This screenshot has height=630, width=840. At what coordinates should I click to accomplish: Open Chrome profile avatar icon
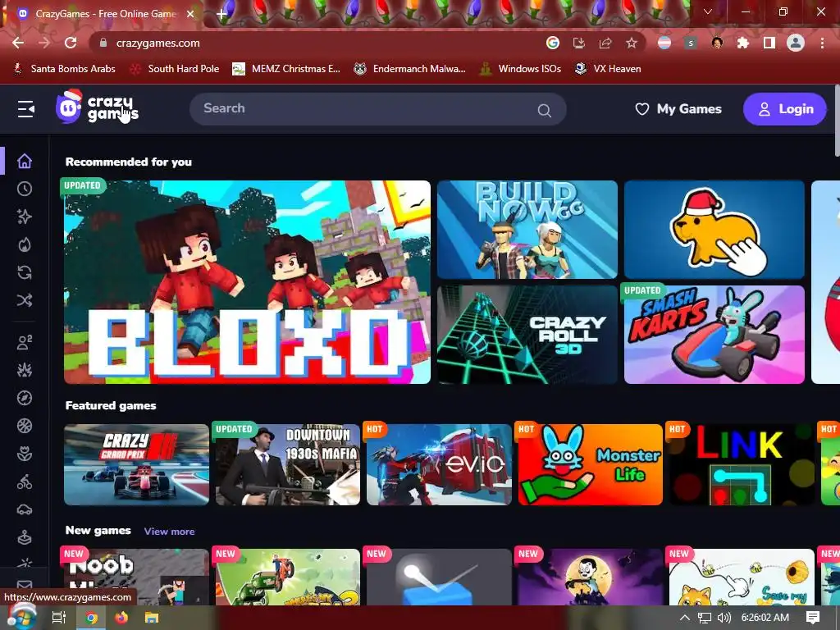point(796,43)
